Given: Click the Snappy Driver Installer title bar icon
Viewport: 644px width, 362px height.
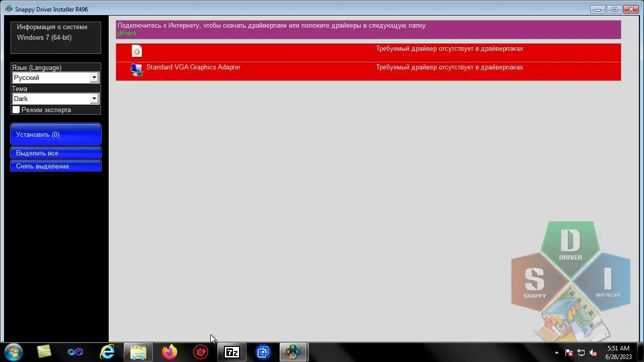Looking at the screenshot, I should click(9, 9).
